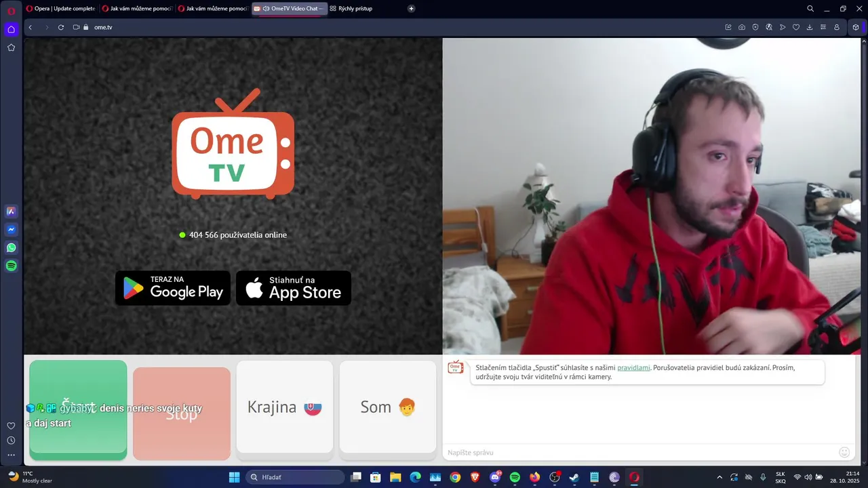Open bookmarks star in Opera sidebar
The image size is (868, 488).
point(11,47)
